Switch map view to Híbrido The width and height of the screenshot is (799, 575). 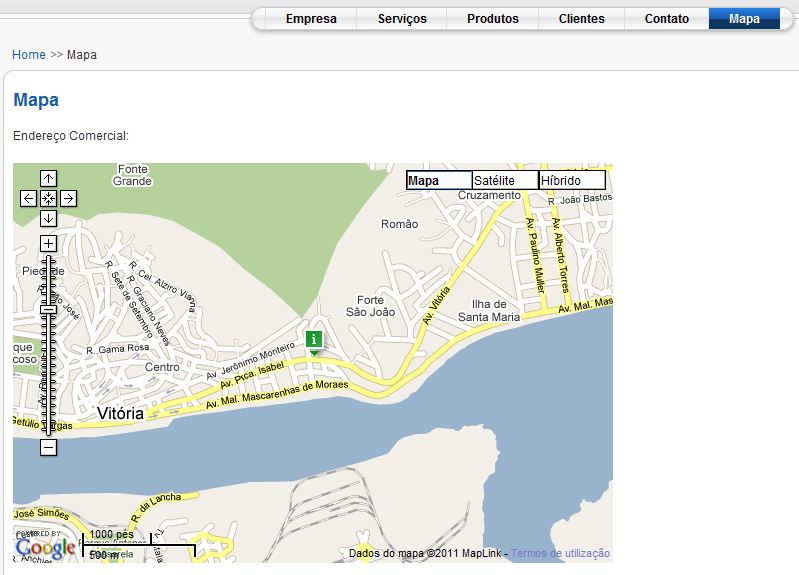click(572, 180)
